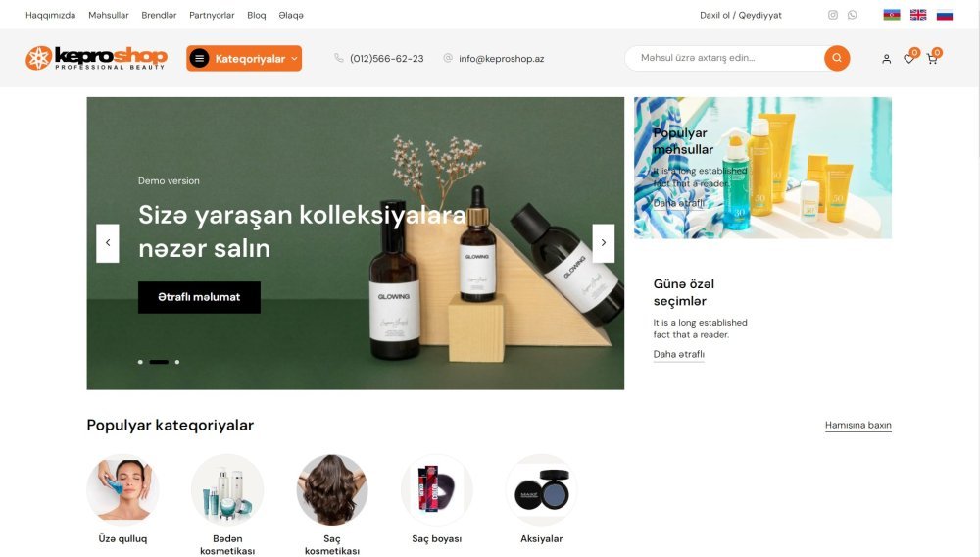Click the Keproshop logo

96,58
